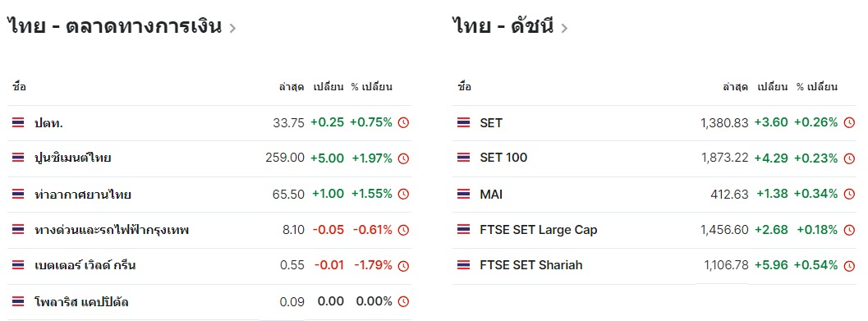Click the clock icon beside ปูนซิเมนต์ไทย
The width and height of the screenshot is (868, 321).
(x=403, y=158)
